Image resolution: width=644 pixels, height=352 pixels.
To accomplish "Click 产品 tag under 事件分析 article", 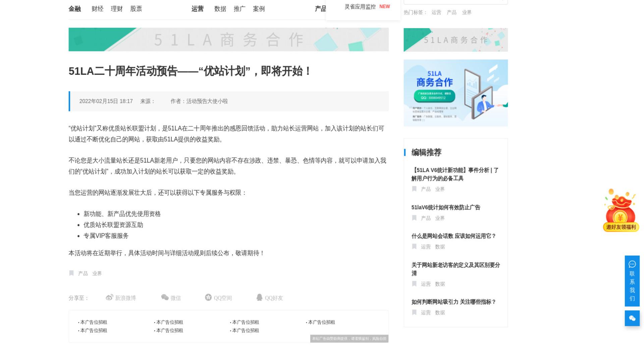I will 426,189.
